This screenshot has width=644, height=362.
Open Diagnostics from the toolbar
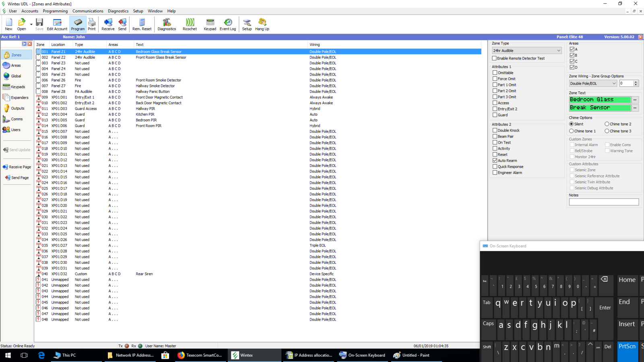[167, 24]
